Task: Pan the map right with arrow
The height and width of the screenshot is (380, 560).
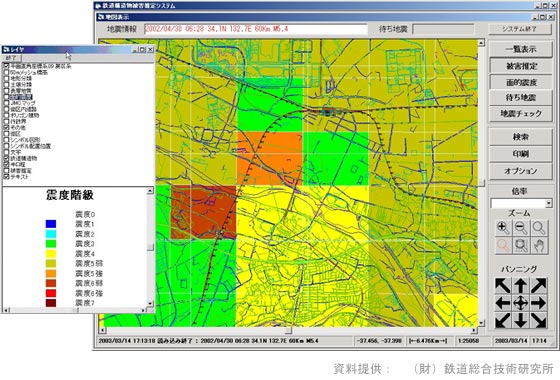Action: click(539, 304)
